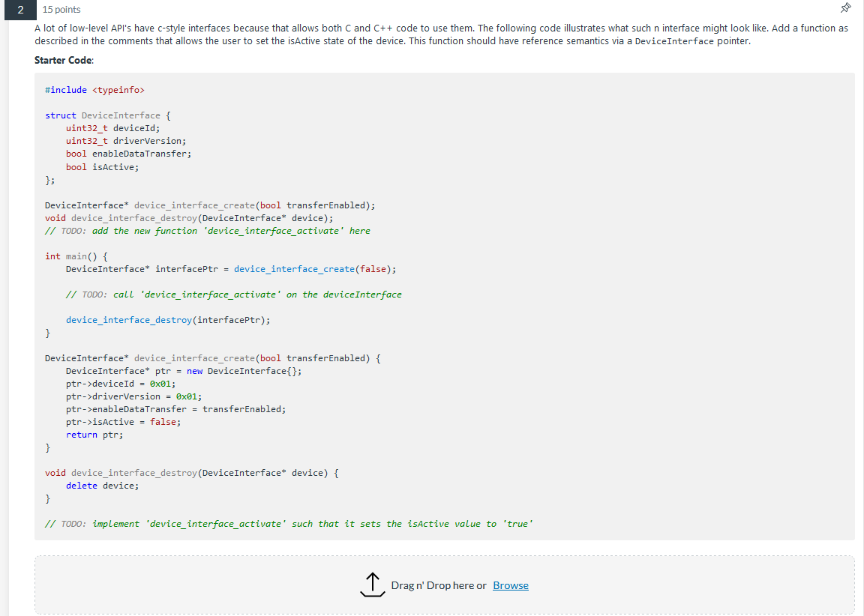Click the 'bool enableDataTransfer;' line
The image size is (864, 616).
point(128,154)
